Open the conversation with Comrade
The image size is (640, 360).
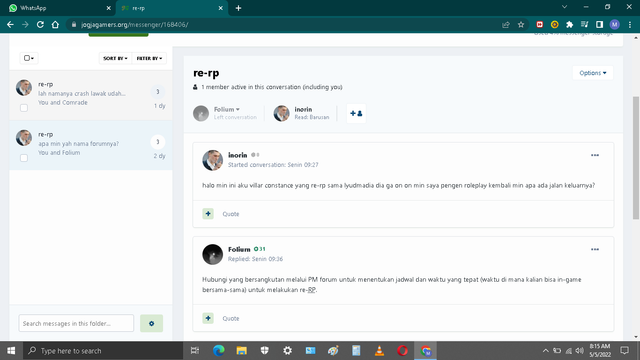pyautogui.click(x=91, y=96)
